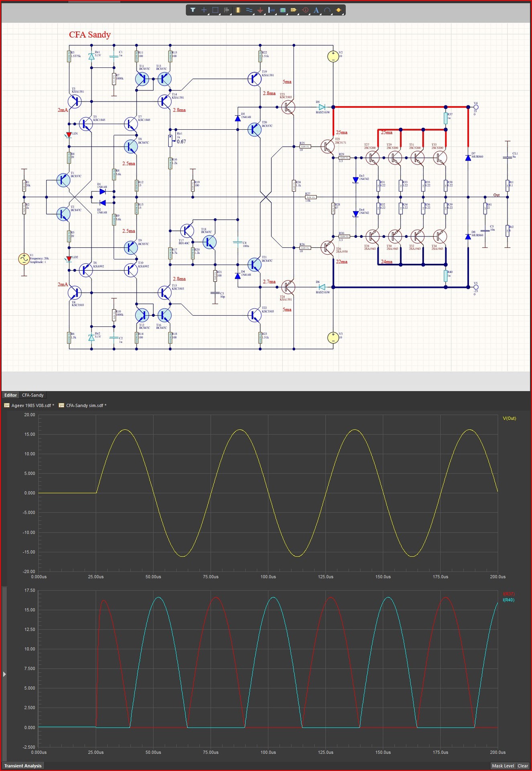
Task: Select transistor T2 BC847C symbol
Action: (x=64, y=214)
